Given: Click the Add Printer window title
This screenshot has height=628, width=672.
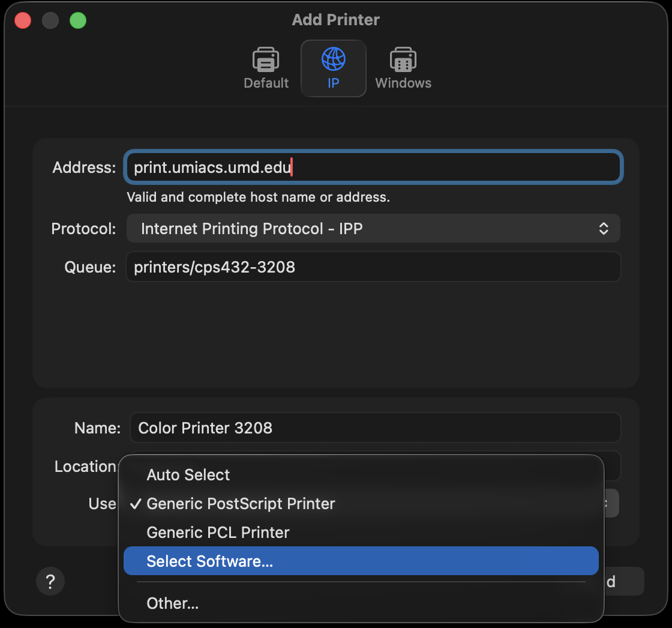Looking at the screenshot, I should click(x=335, y=20).
